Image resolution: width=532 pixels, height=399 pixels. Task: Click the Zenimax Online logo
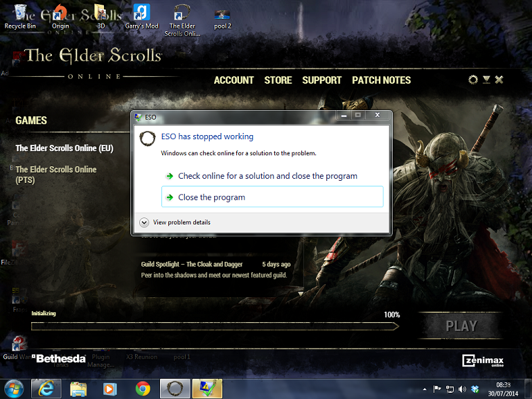pyautogui.click(x=483, y=360)
